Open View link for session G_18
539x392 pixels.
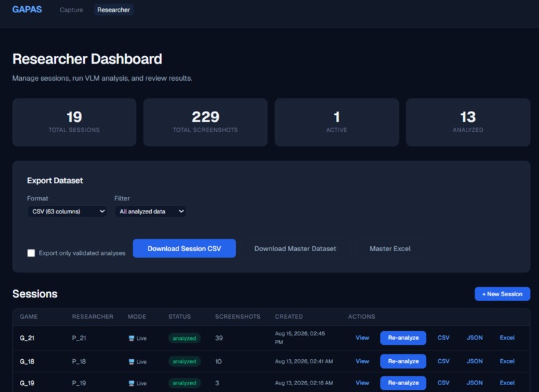pos(363,361)
